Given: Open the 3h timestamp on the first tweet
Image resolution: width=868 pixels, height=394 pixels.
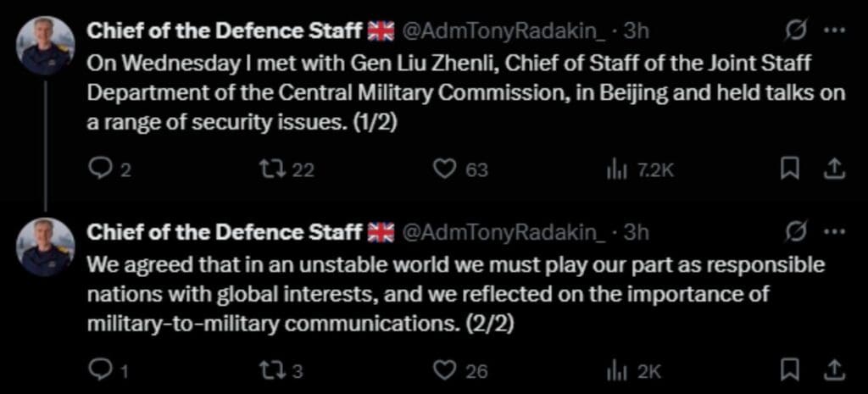Looking at the screenshot, I should point(636,31).
